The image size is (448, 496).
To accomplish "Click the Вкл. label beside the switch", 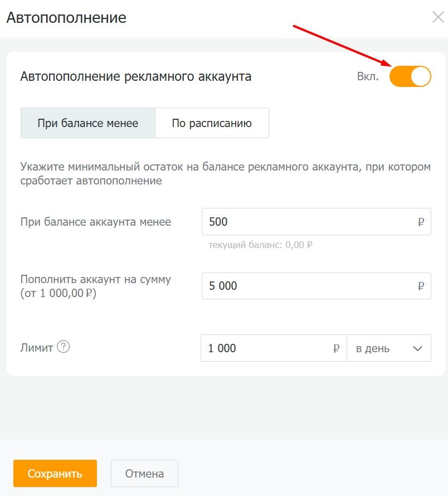I will 368,77.
